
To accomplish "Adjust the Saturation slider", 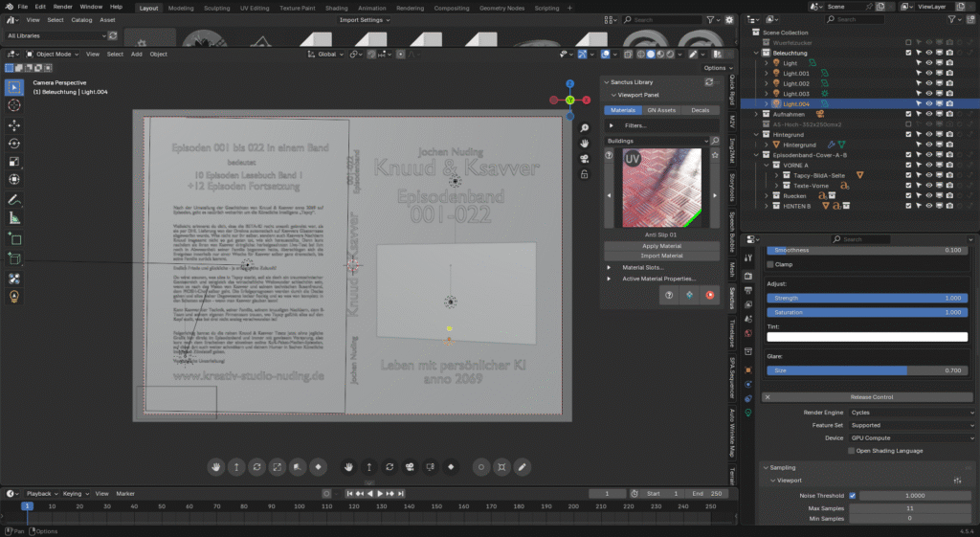I will click(867, 312).
